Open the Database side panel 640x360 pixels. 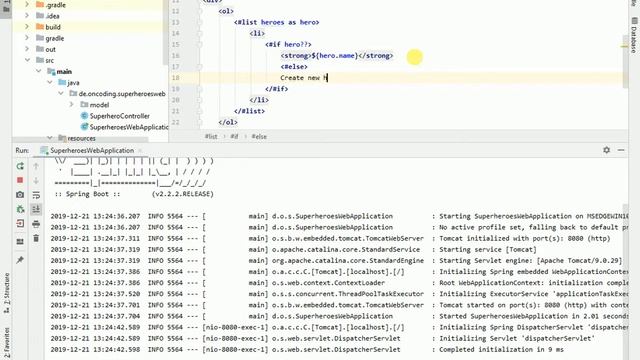[x=634, y=35]
